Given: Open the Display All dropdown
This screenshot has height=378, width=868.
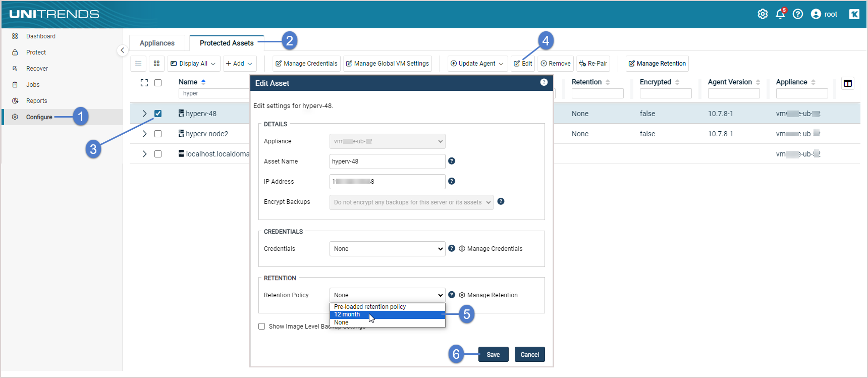Looking at the screenshot, I should coord(193,64).
